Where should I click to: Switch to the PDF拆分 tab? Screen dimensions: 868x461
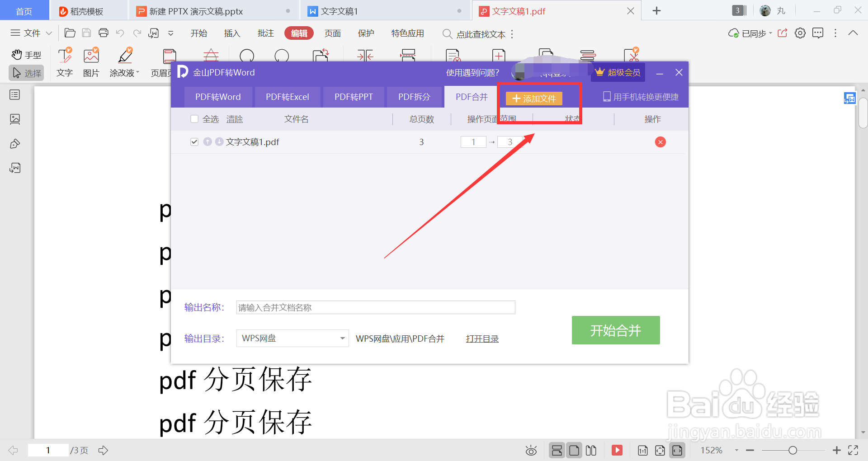coord(414,97)
